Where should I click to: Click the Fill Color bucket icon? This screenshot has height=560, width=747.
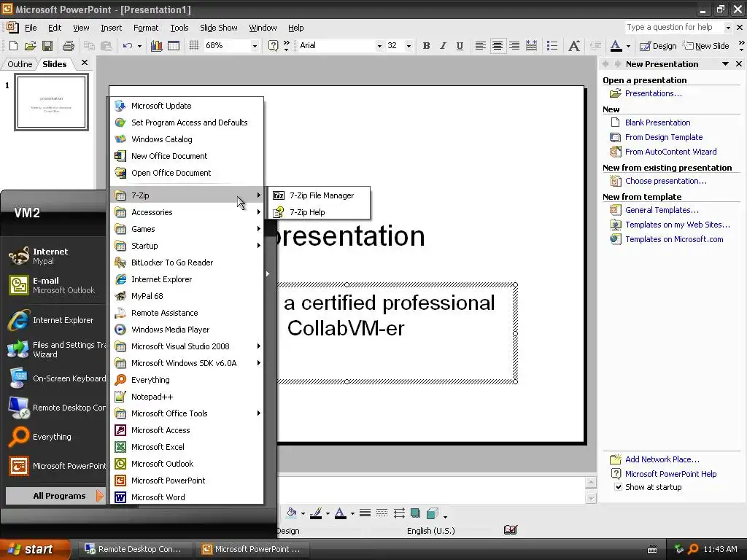point(290,513)
